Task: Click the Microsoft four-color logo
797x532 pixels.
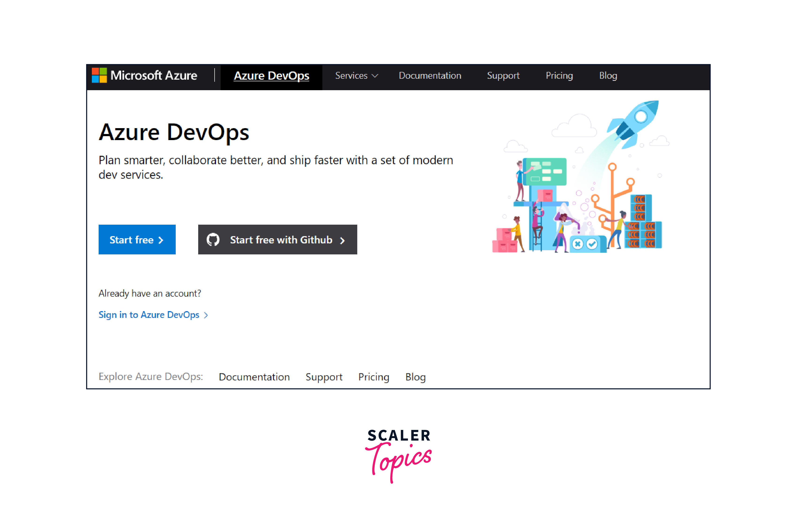Action: pos(99,75)
